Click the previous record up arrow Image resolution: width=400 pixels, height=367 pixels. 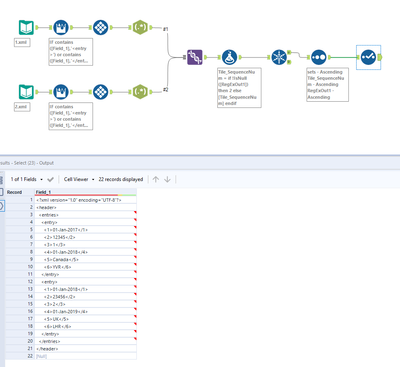pyautogui.click(x=156, y=179)
